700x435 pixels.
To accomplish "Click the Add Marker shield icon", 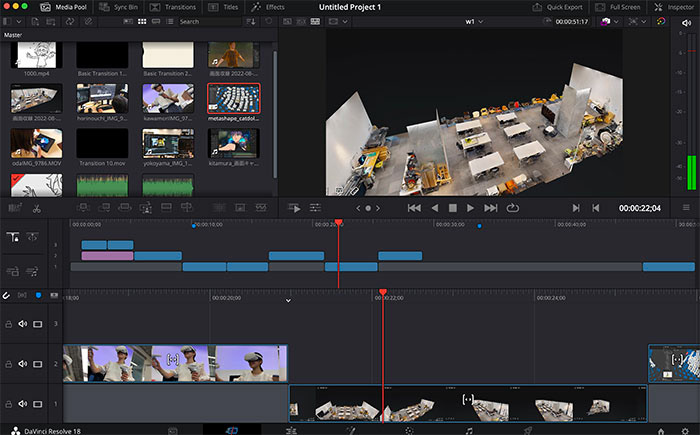I will point(38,295).
